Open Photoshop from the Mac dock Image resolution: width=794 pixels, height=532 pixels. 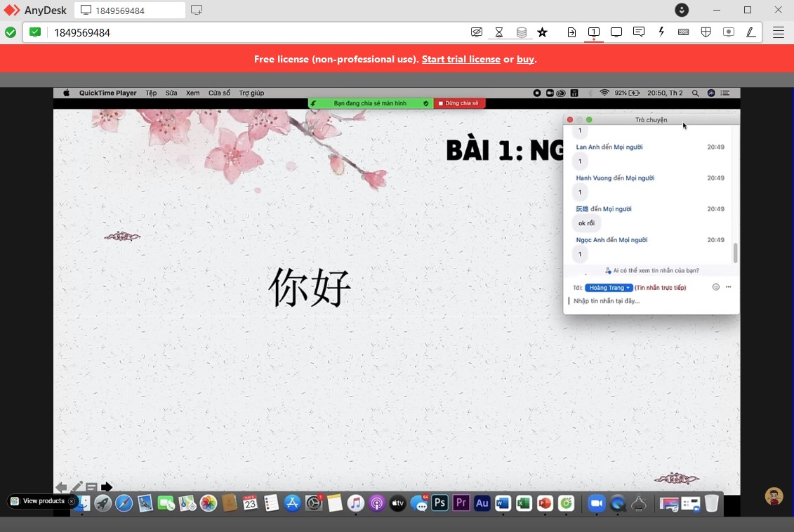(439, 503)
